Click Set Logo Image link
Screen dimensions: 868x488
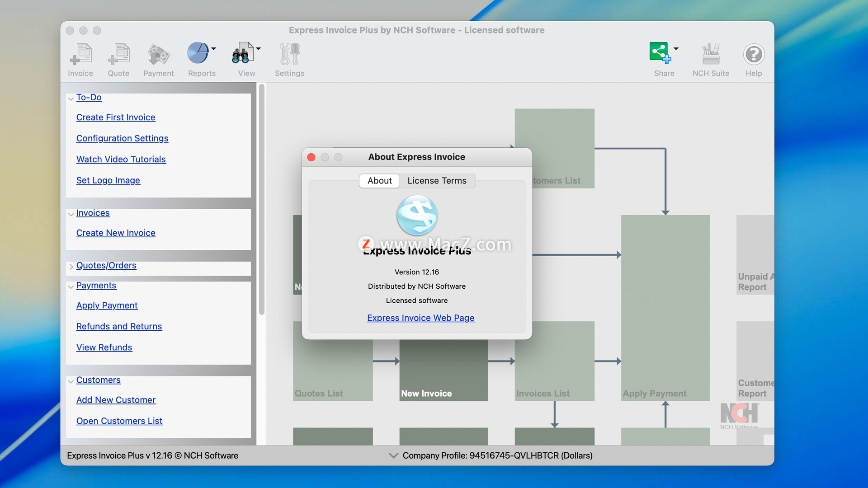[x=108, y=180]
